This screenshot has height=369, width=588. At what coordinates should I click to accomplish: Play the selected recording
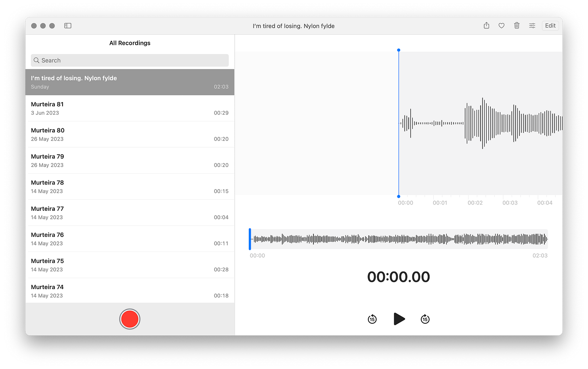399,319
